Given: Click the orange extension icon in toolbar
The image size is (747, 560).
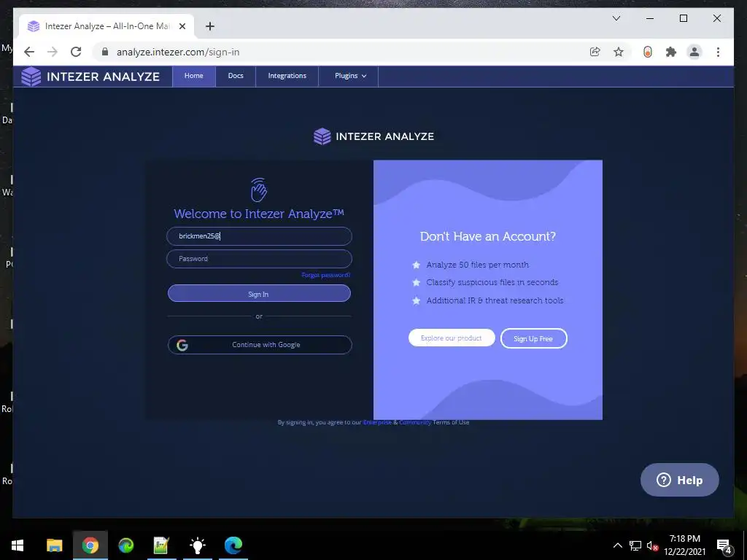Looking at the screenshot, I should pos(648,52).
